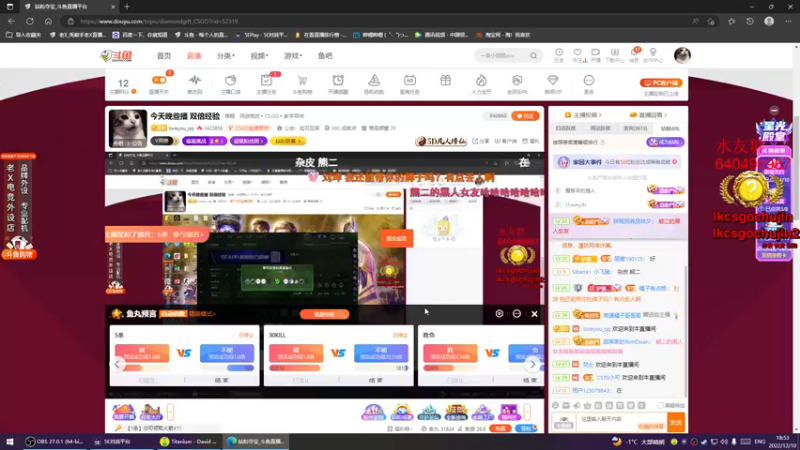Image resolution: width=800 pixels, height=450 pixels.
Task: Open the 开播 start-stream camera icon
Action: coord(595,55)
